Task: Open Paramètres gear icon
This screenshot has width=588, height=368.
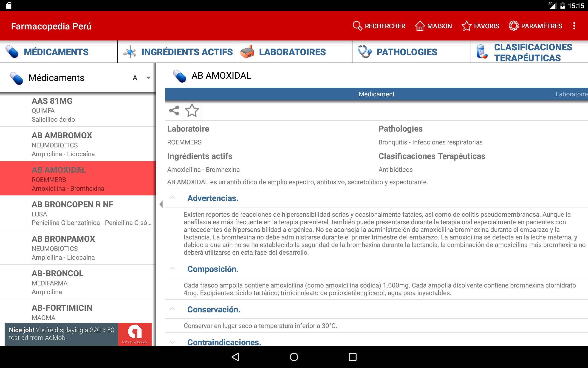Action: pyautogui.click(x=513, y=26)
